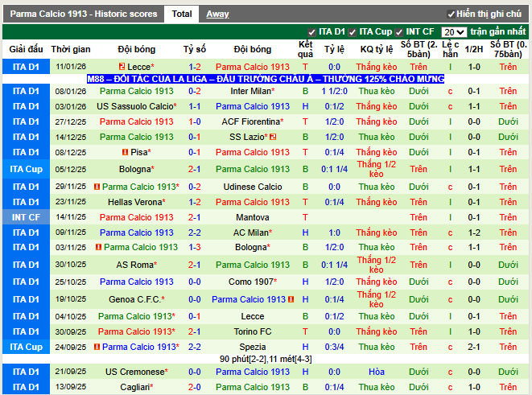Uncheck the ITA D1 filter checkbox

coord(311,32)
